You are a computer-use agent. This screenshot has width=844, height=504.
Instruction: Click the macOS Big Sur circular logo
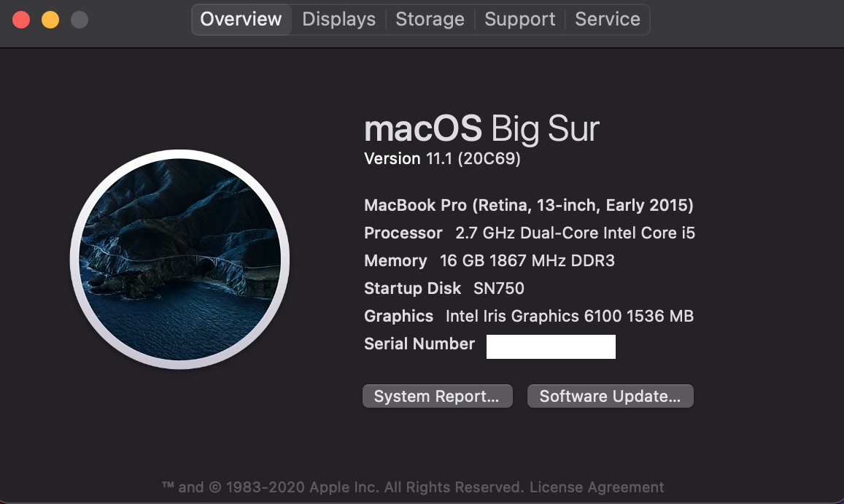click(x=179, y=259)
